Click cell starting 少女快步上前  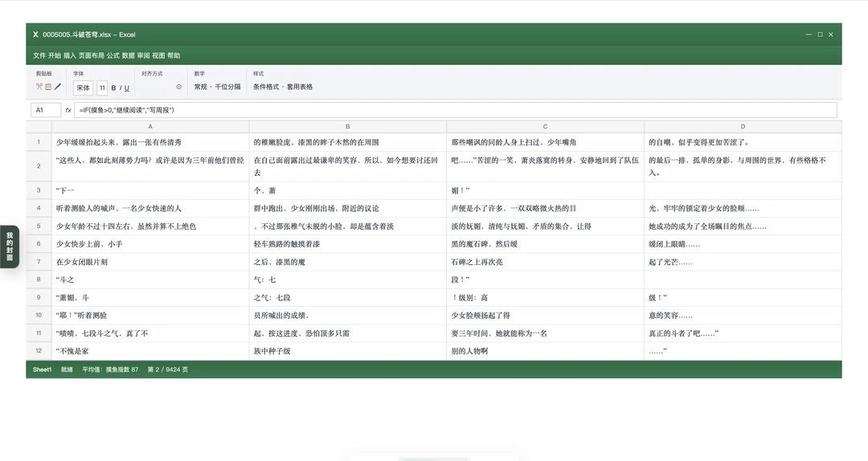coord(150,244)
